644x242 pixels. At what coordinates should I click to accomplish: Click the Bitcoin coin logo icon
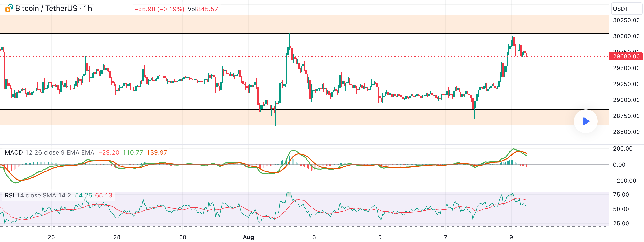(8, 10)
